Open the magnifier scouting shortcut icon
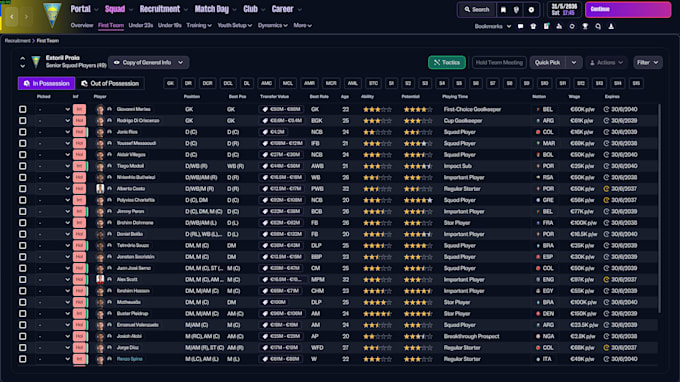 598,26
